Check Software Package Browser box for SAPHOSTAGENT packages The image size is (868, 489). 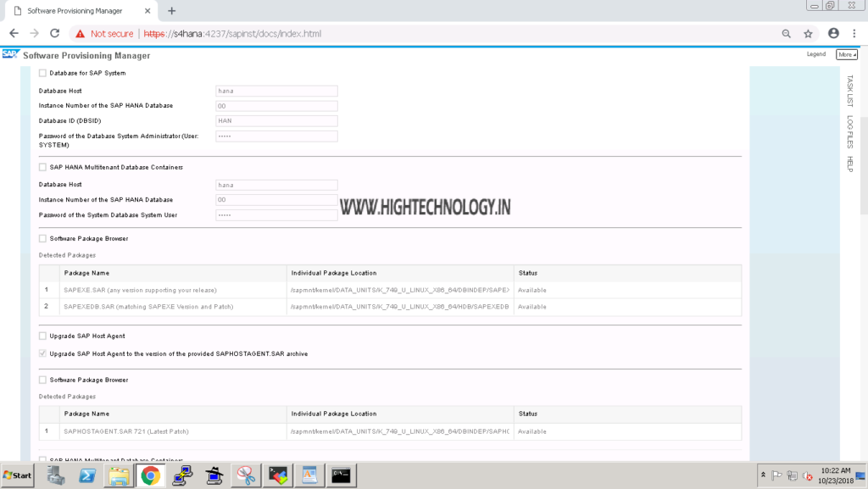pos(42,380)
